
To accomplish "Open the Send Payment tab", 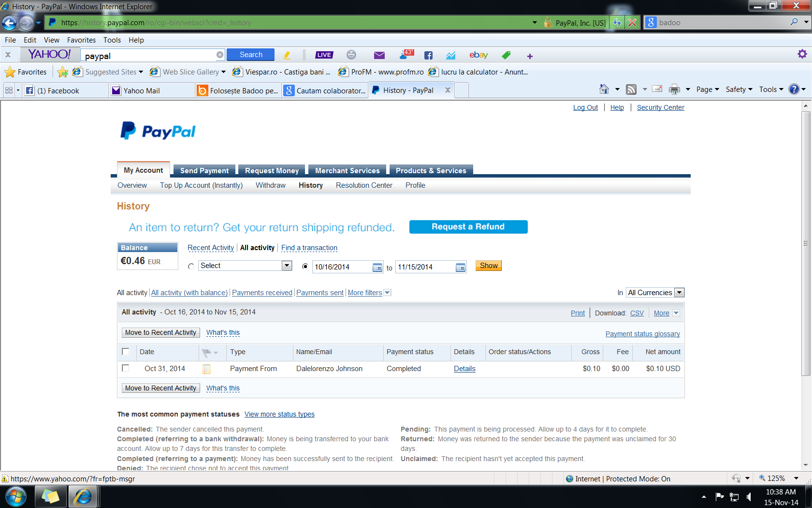I will point(204,170).
